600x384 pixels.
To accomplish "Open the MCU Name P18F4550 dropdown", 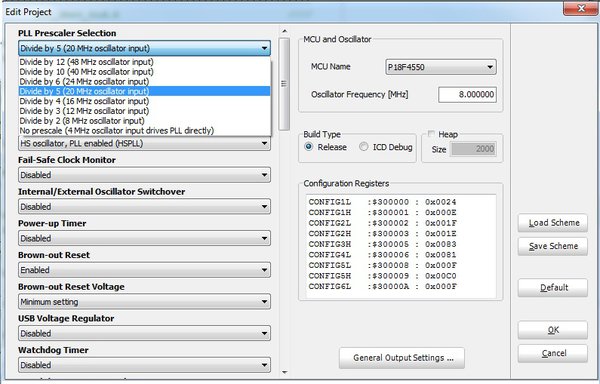I will 441,67.
